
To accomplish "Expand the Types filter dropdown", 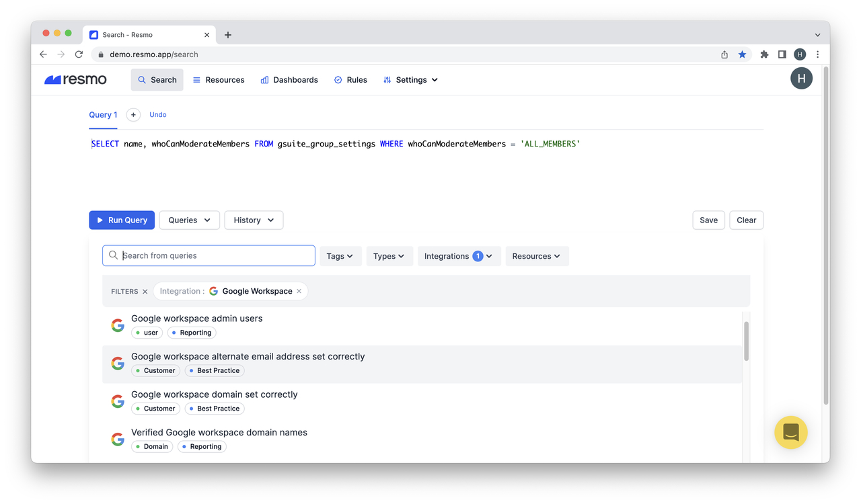I will coord(389,256).
